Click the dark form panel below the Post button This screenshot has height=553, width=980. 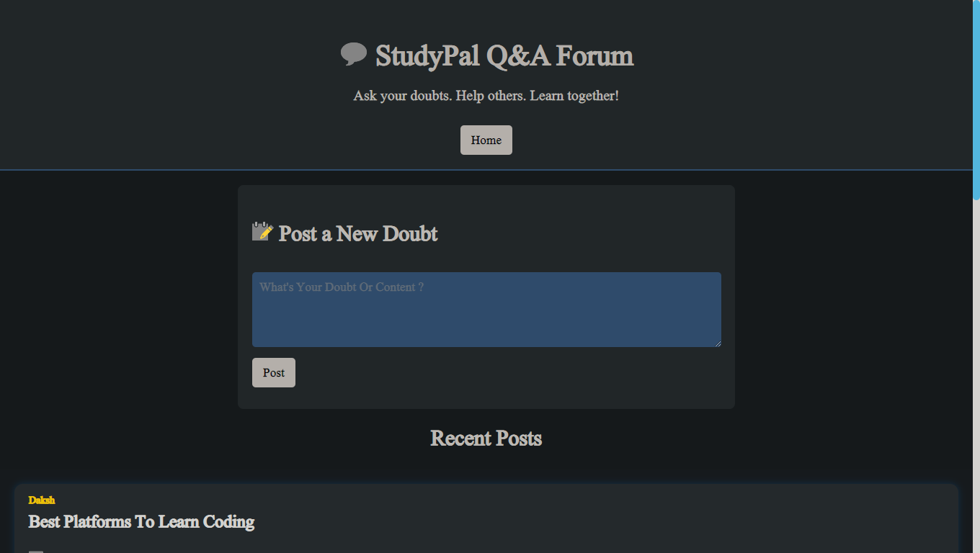click(x=486, y=398)
